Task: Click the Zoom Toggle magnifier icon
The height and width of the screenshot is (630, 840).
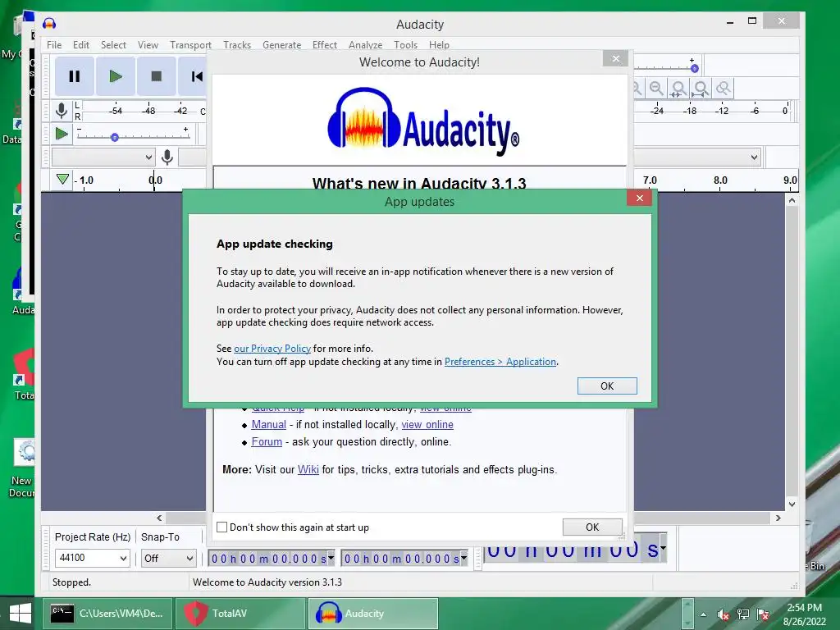Action: pos(724,89)
